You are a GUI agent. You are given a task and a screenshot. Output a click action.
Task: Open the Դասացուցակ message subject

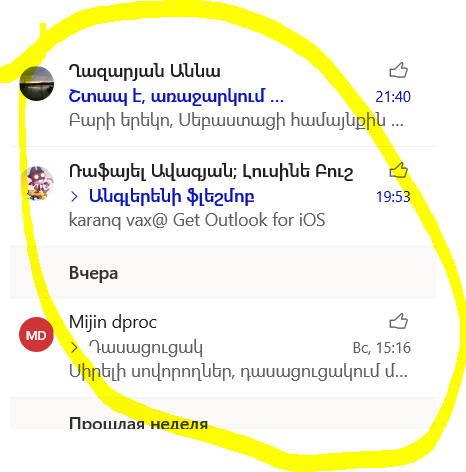146,348
